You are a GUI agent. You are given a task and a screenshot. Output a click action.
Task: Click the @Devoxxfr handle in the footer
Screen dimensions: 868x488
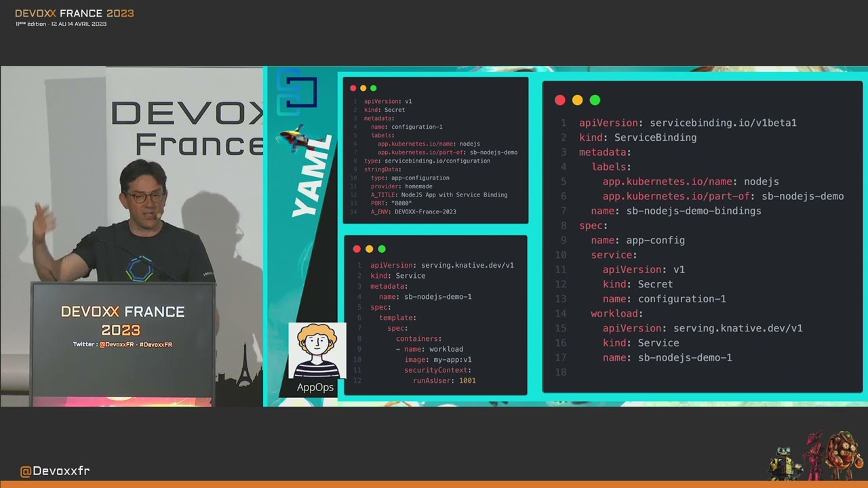[55, 471]
